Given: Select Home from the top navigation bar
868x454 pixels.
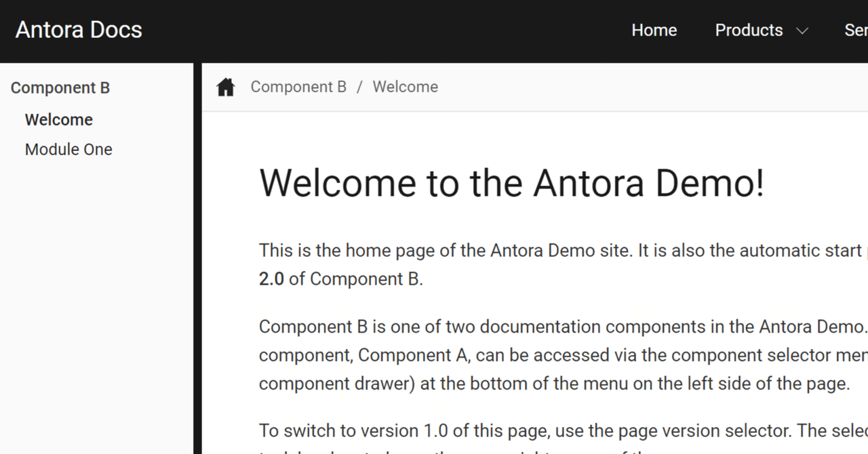Looking at the screenshot, I should click(x=654, y=30).
